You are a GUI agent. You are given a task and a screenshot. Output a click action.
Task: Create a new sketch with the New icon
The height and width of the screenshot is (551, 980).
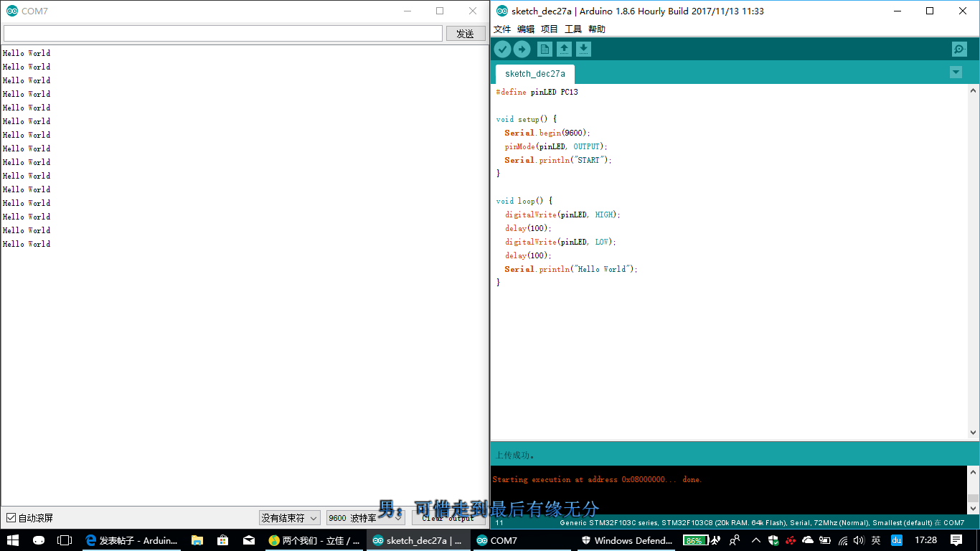[x=545, y=49]
